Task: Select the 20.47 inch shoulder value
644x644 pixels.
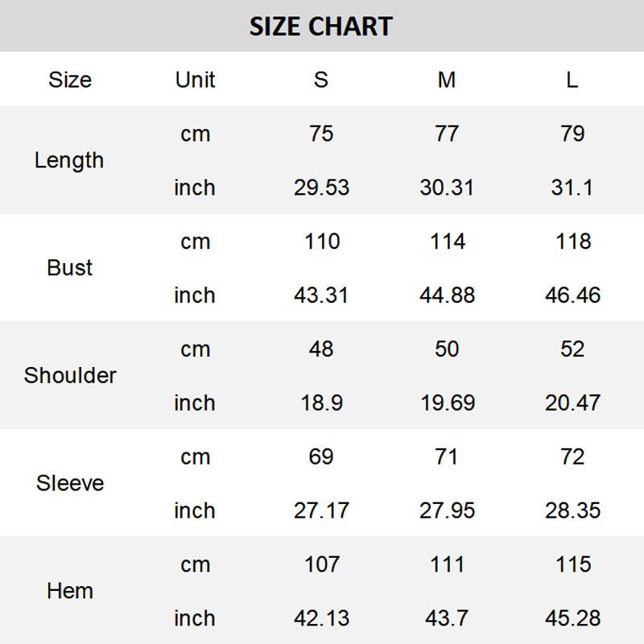Action: 572,402
